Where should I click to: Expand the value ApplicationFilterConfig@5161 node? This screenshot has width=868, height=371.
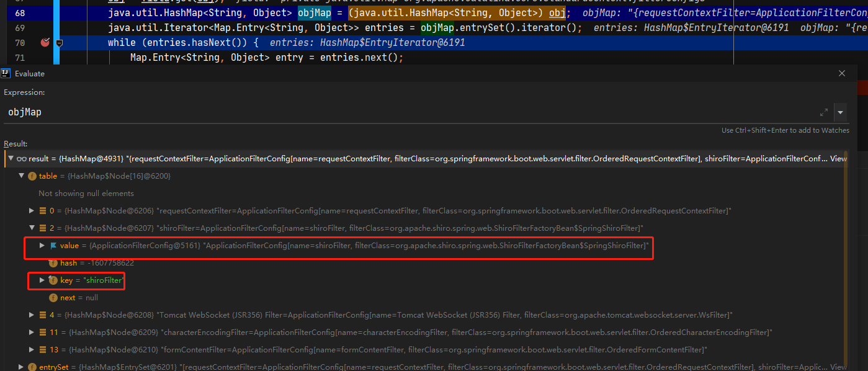click(42, 246)
